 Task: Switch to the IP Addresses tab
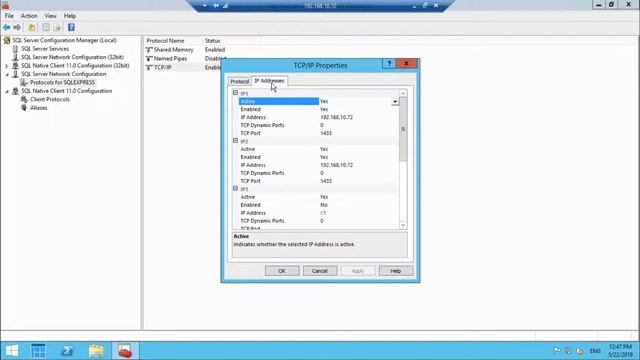(269, 81)
